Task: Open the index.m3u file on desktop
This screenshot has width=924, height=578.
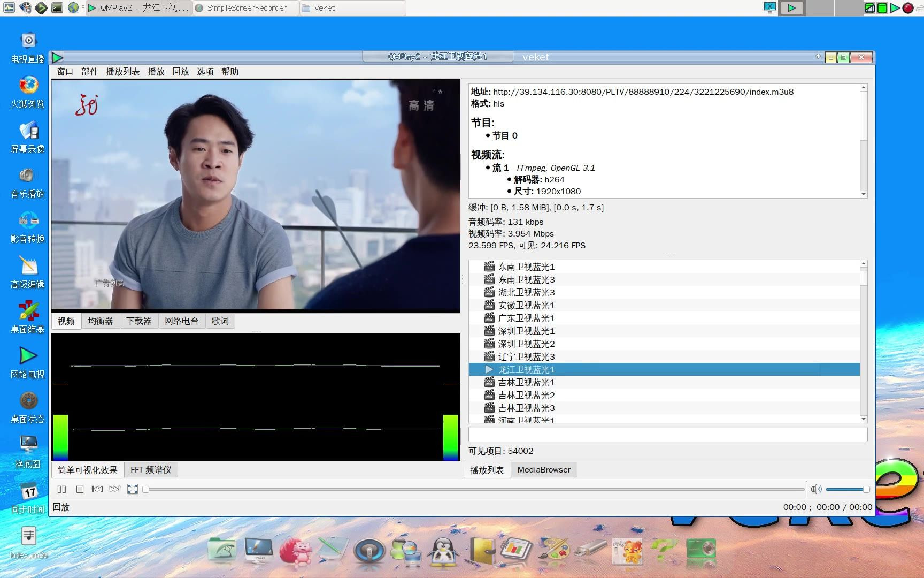Action: click(x=28, y=543)
